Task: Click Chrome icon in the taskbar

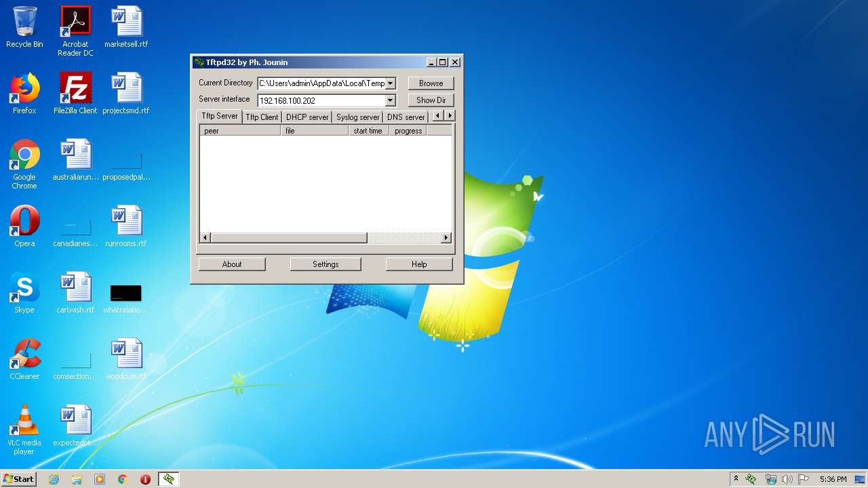Action: (x=123, y=479)
